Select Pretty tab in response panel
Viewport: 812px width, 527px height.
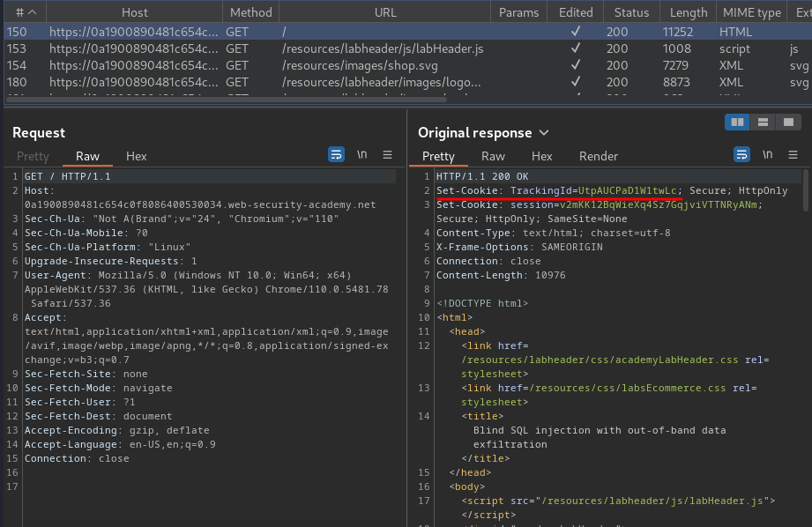[438, 156]
